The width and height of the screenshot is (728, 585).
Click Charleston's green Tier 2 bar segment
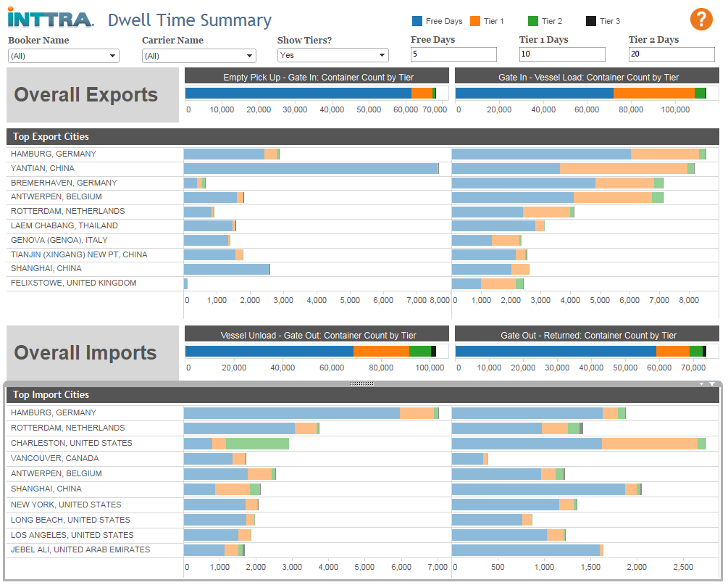coord(257,443)
